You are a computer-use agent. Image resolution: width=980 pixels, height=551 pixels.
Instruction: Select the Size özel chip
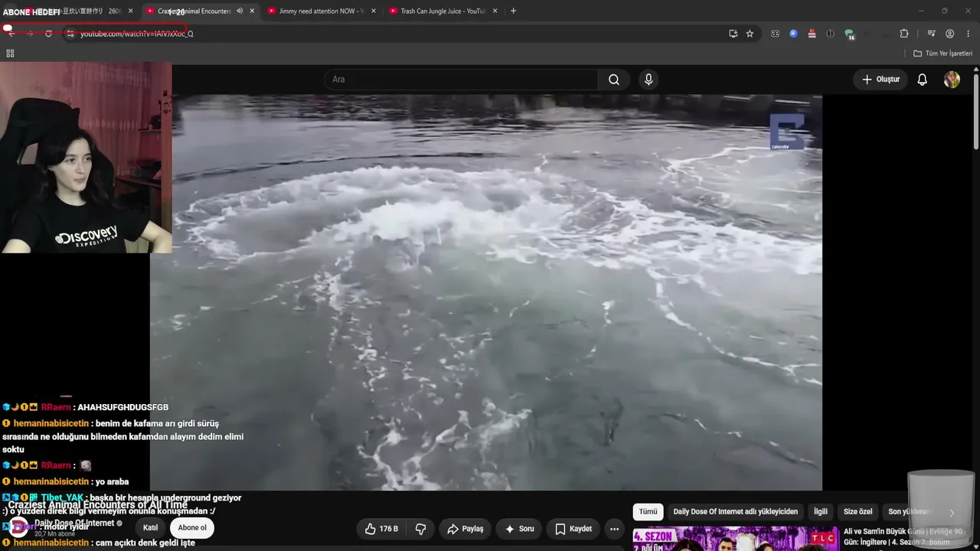click(857, 512)
